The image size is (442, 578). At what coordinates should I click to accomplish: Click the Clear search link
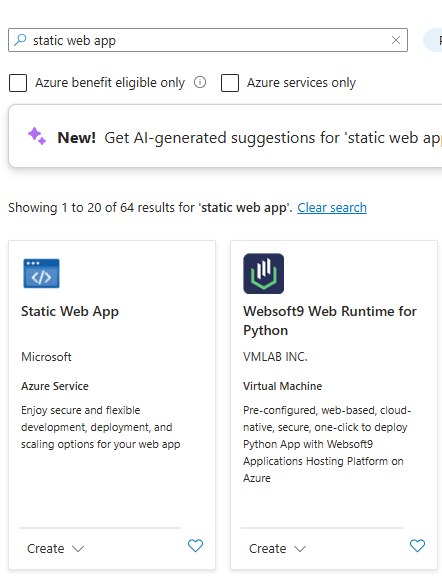coord(332,208)
